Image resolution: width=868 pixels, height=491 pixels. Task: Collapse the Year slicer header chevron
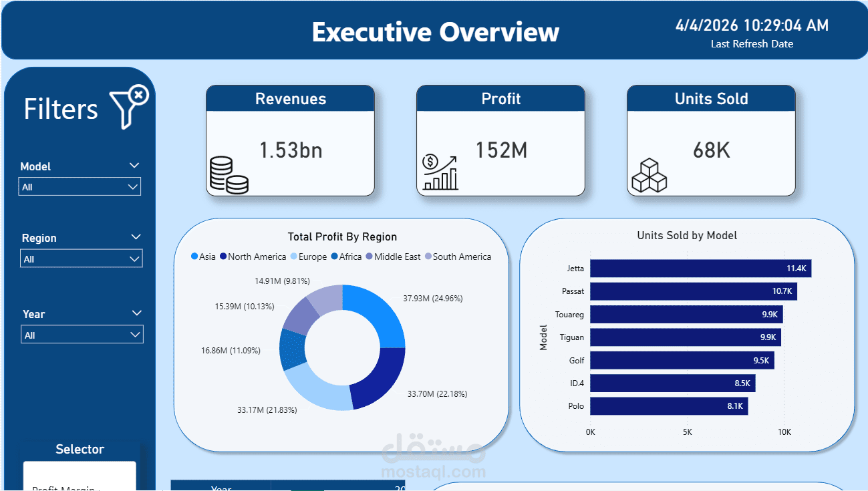coord(137,313)
